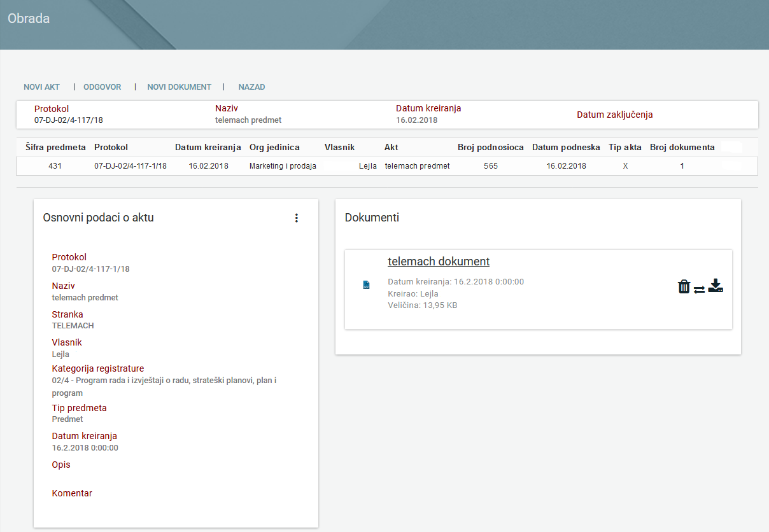Image resolution: width=769 pixels, height=532 pixels.
Task: Click the Broj podnosioca value 565
Action: 491,166
